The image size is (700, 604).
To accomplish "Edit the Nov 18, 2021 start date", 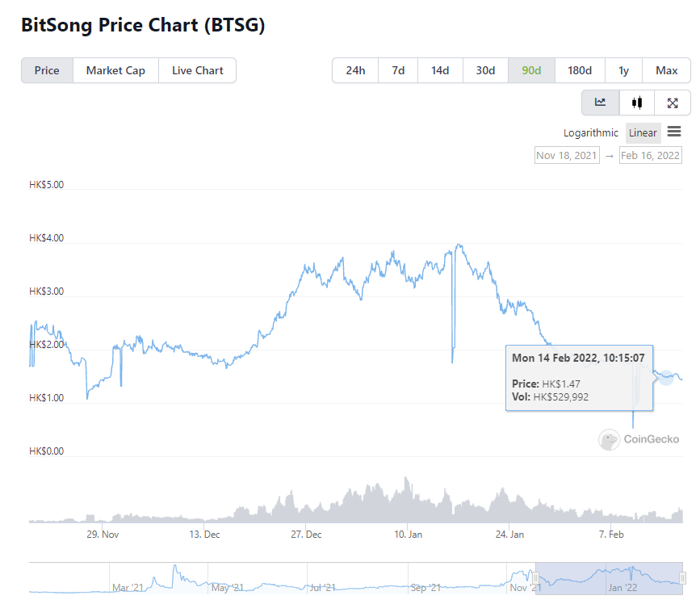I will 567,155.
